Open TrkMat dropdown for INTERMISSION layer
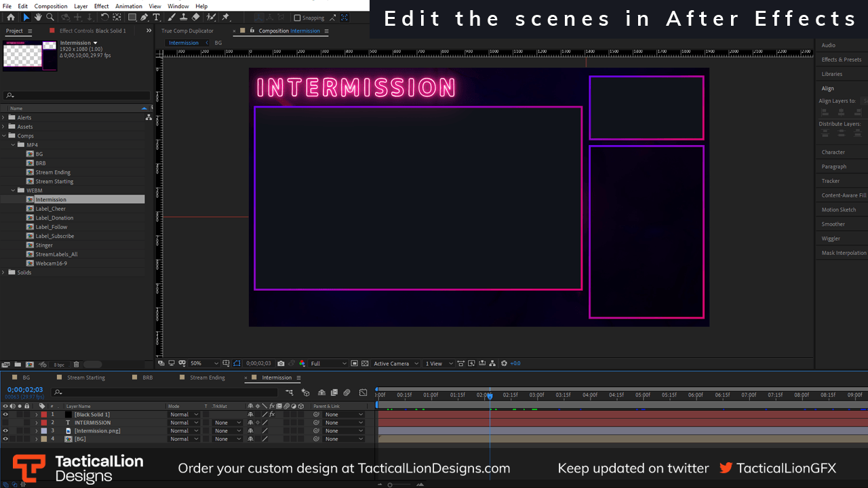Image resolution: width=868 pixels, height=488 pixels. coord(227,422)
